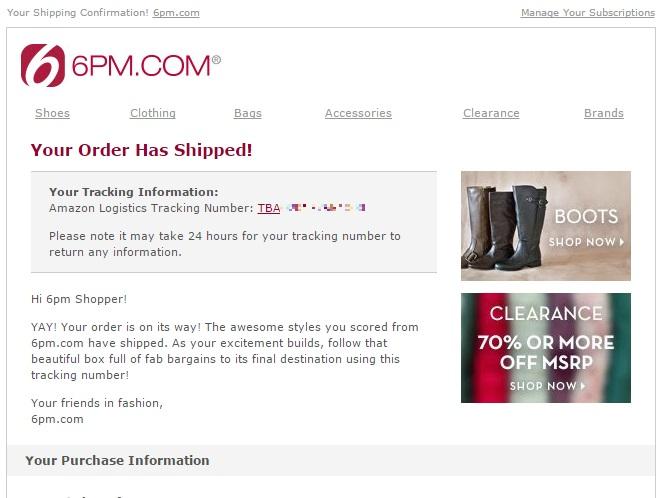Open the Shoes navigation link
The width and height of the screenshot is (658, 498).
pos(52,113)
